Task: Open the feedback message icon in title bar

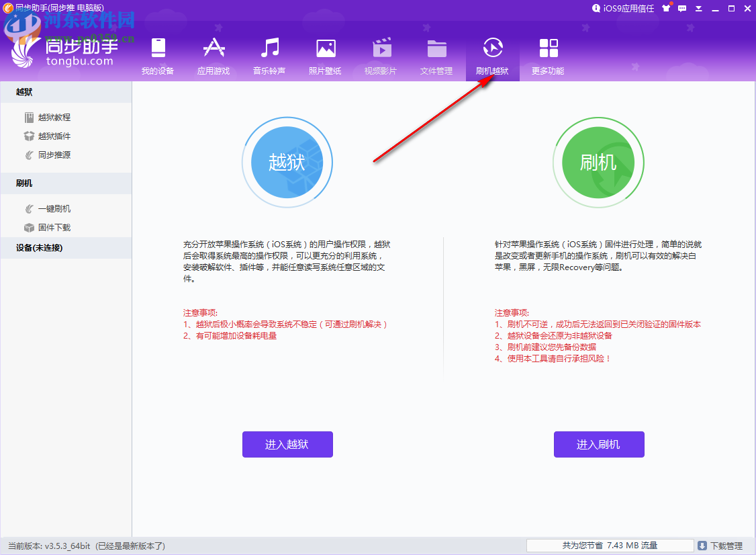Action: 681,8
